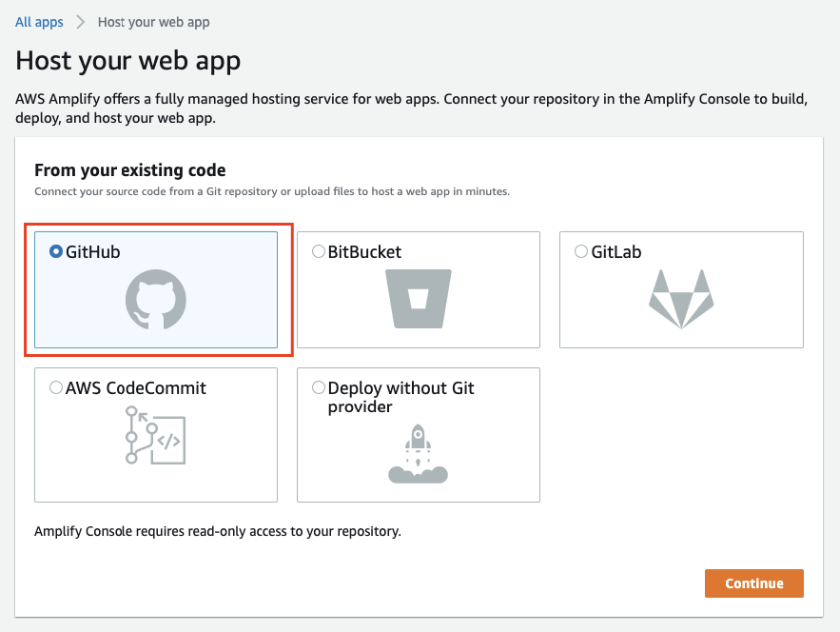Select the GitHub radio button

(x=56, y=251)
